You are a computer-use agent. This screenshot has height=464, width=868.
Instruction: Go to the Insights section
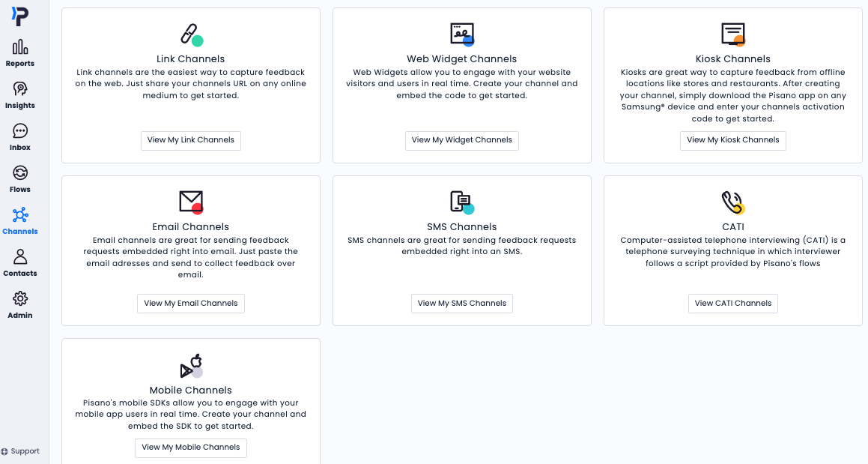coord(20,94)
